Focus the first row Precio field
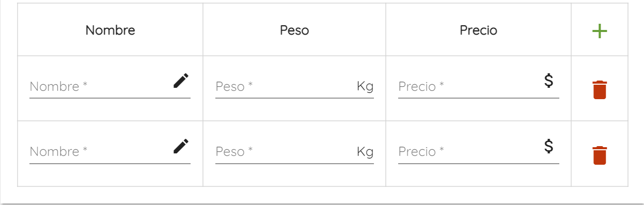This screenshot has height=205, width=644. click(x=469, y=86)
